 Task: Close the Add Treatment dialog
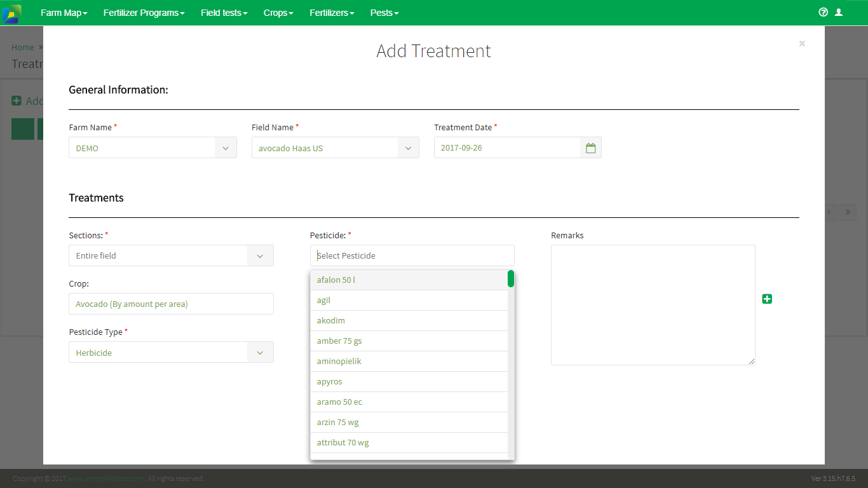(x=802, y=43)
